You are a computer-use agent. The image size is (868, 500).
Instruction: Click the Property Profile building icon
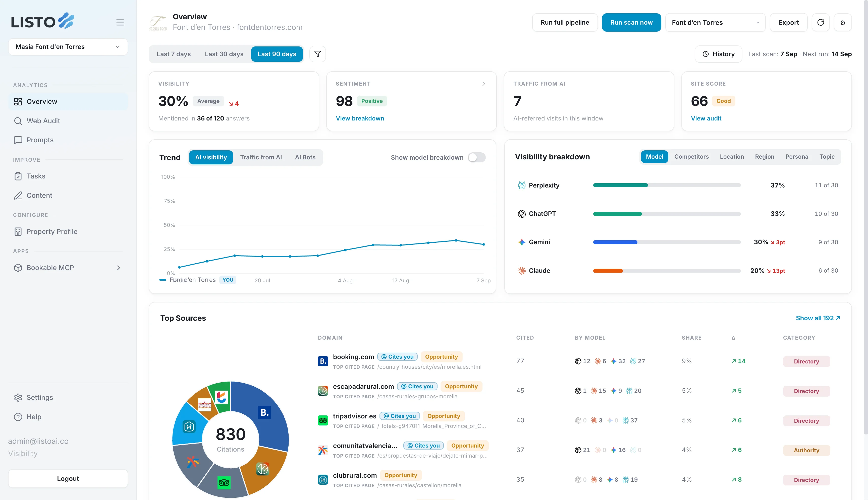coord(18,232)
